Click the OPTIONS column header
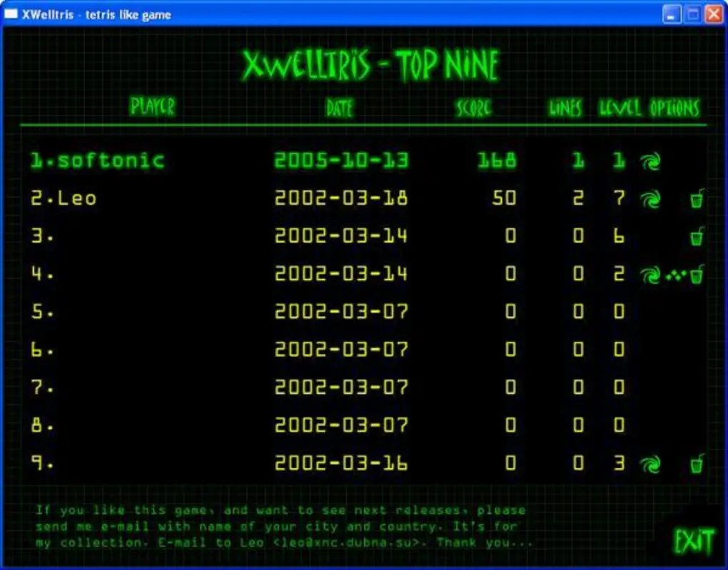This screenshot has height=570, width=728. click(x=674, y=108)
